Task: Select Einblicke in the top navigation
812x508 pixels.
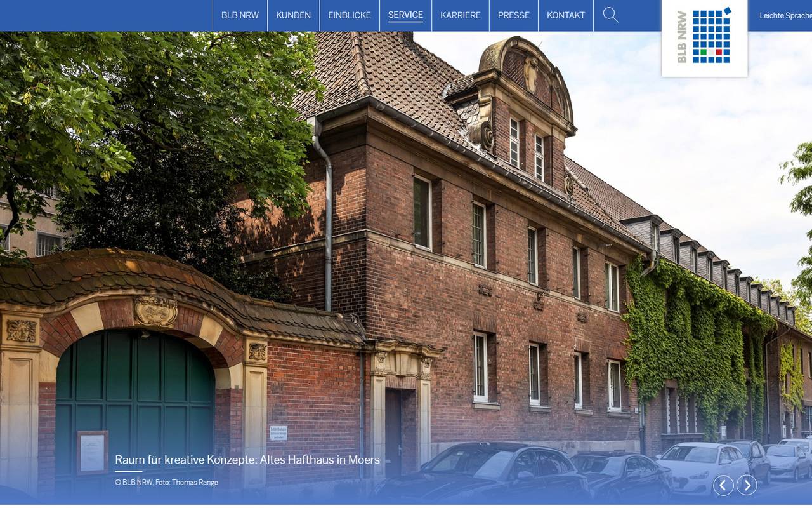Action: point(349,15)
